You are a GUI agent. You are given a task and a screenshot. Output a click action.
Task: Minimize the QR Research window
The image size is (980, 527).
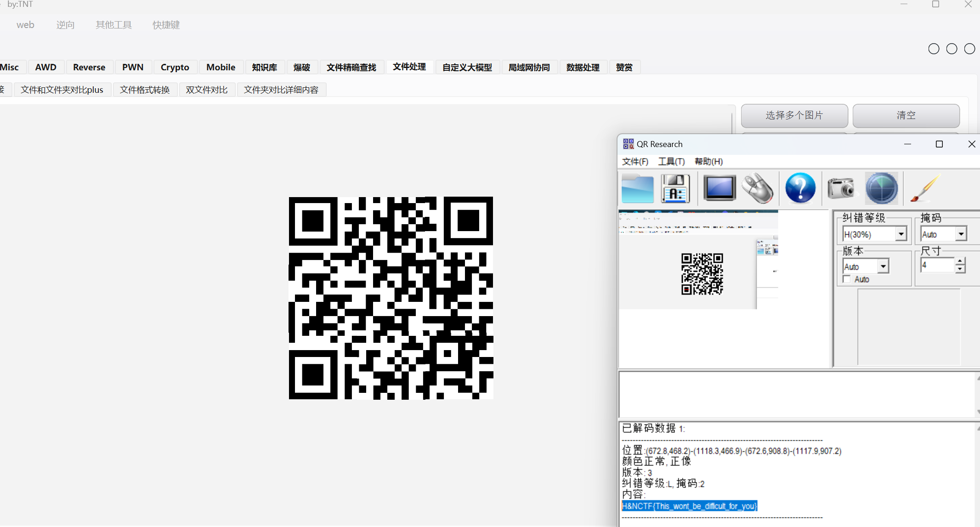tap(907, 144)
